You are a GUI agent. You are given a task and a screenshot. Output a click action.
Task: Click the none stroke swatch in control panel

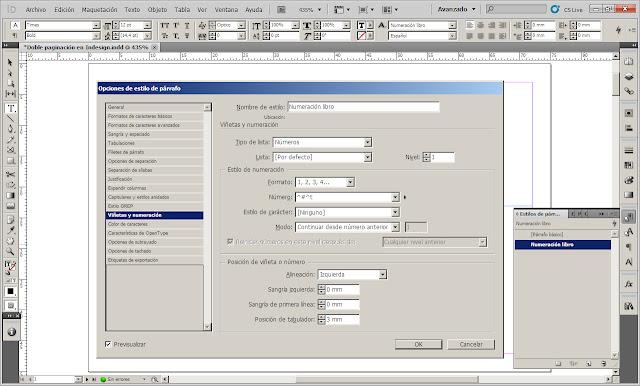pos(361,36)
